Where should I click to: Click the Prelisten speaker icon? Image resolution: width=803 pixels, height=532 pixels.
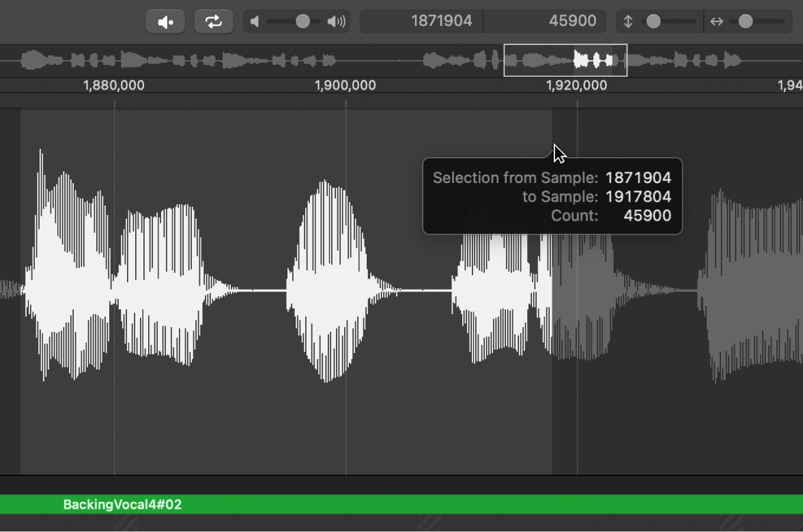[165, 20]
